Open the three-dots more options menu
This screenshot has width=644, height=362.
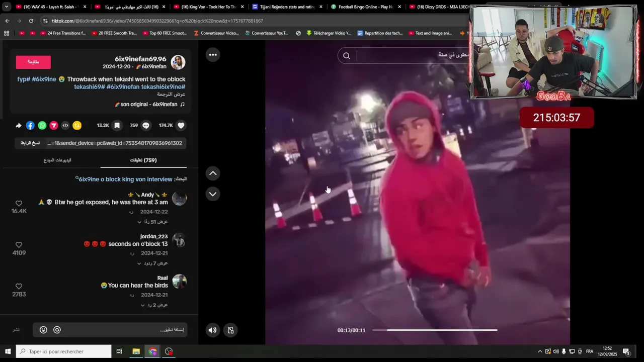coord(213,55)
